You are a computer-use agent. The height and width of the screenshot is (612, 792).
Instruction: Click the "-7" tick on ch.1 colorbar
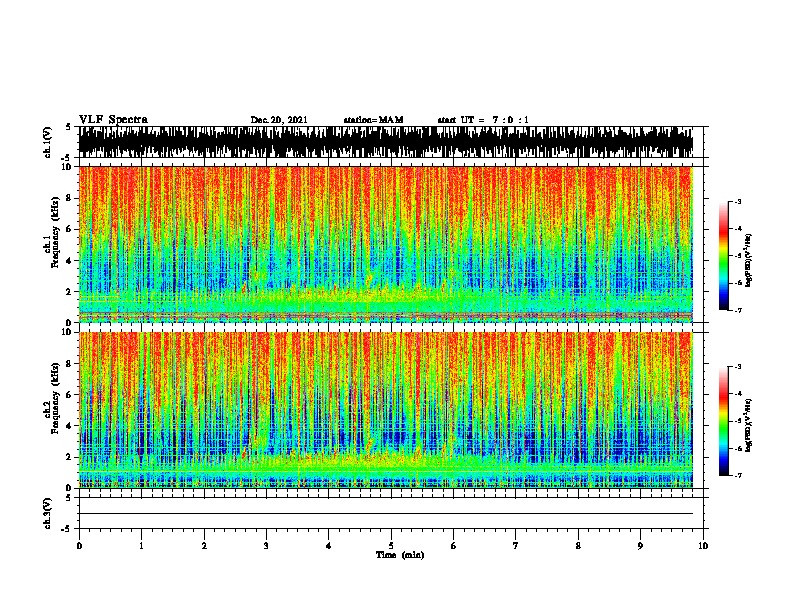pos(737,310)
